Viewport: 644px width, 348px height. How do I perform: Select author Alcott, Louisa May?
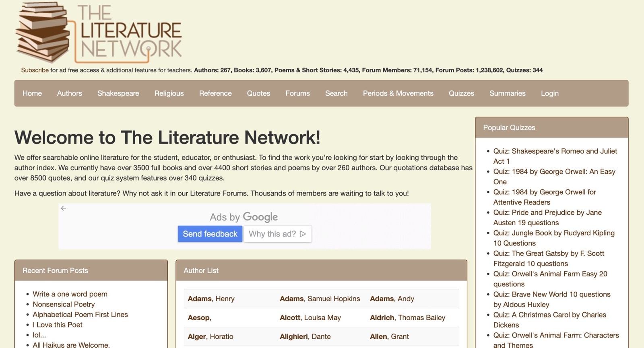[x=310, y=318]
